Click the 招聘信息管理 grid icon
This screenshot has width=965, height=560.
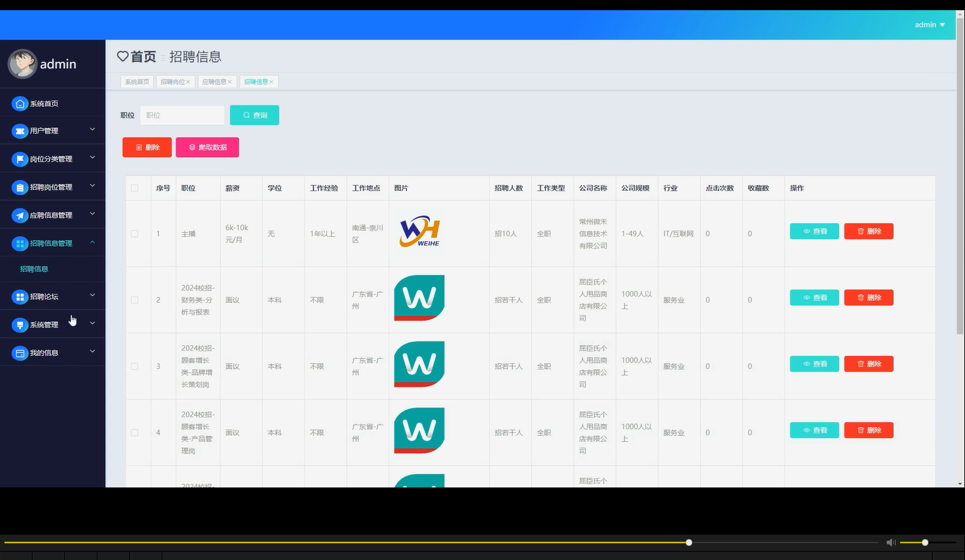click(20, 243)
